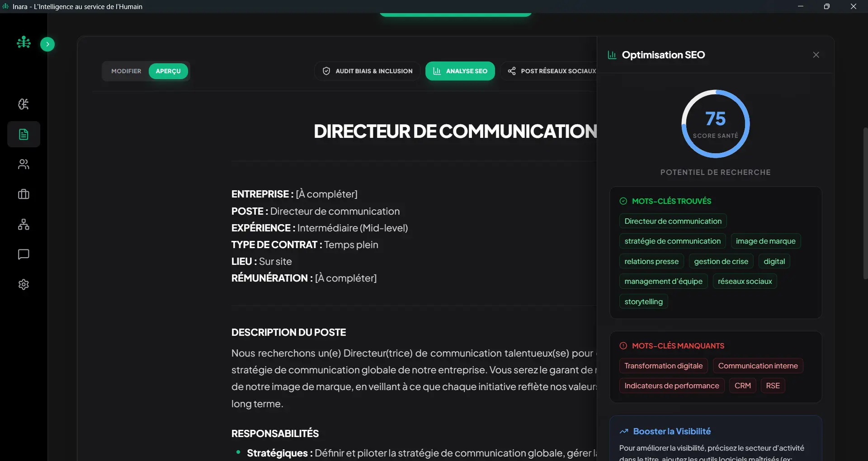The image size is (868, 461).
Task: Select the document sidebar icon
Action: point(24,134)
